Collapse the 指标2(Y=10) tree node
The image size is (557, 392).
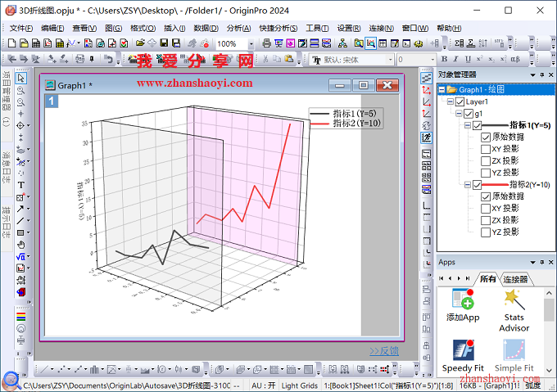tap(468, 185)
